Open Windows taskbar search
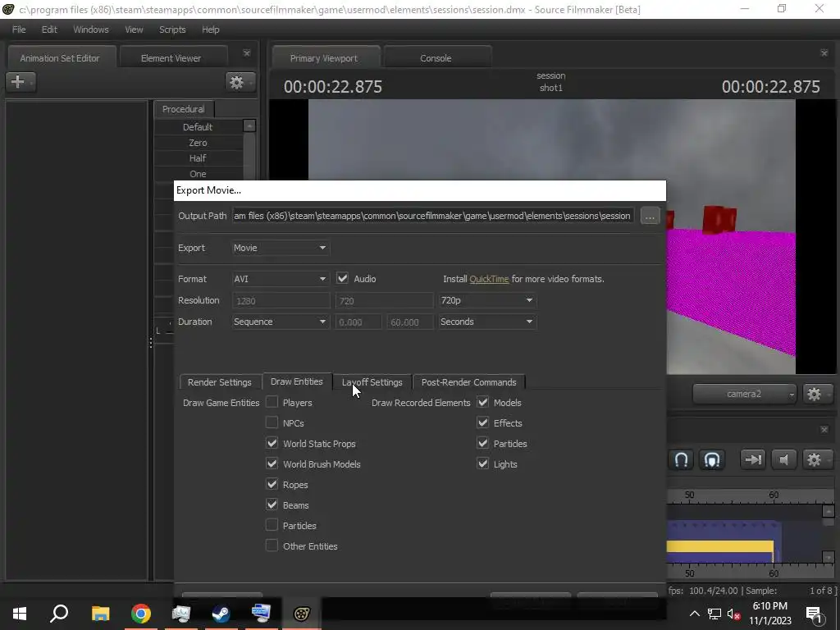 59,614
